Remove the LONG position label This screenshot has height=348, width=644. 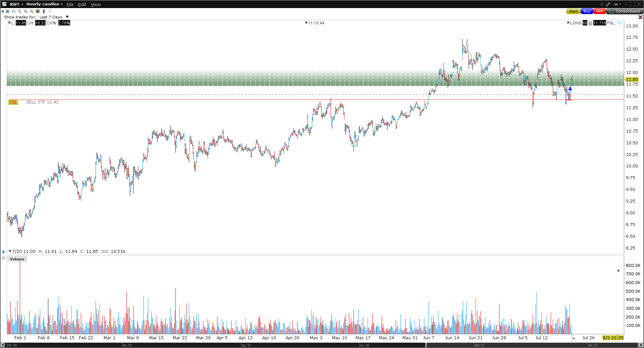pyautogui.click(x=568, y=23)
